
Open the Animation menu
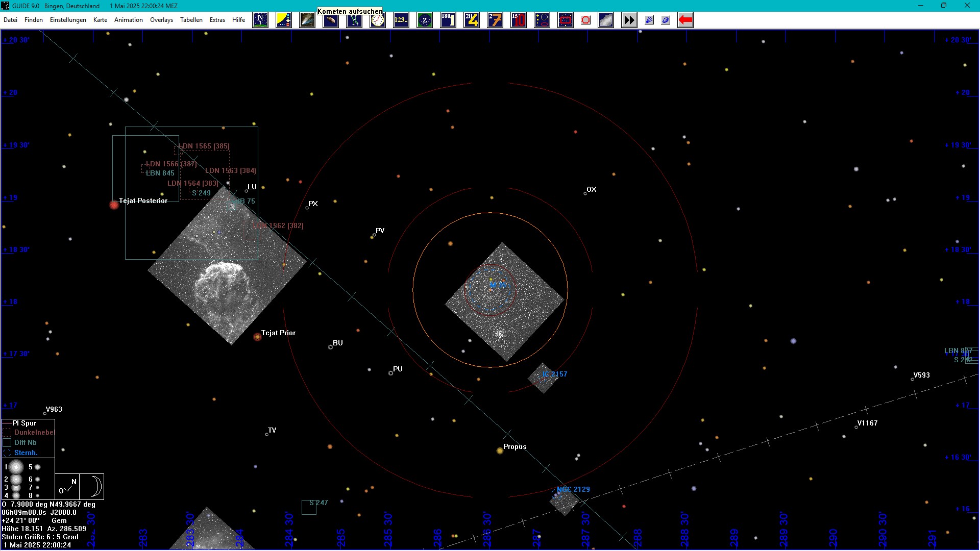(128, 20)
